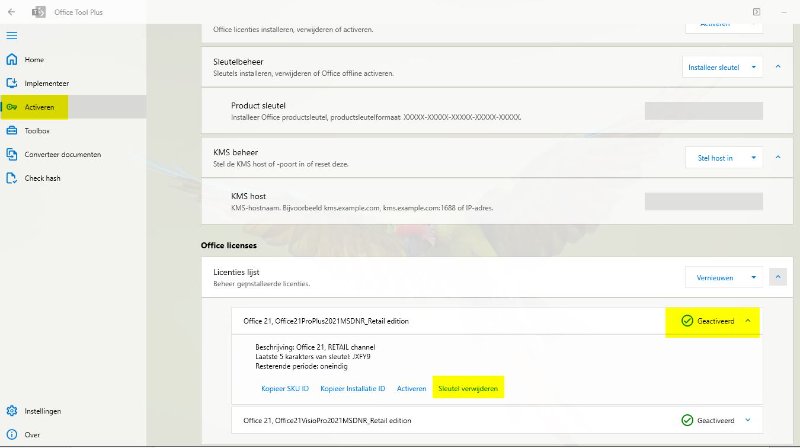Click the Office21ProPlus2021MSDNR_Retail edition row
The image size is (800, 448).
pos(497,321)
